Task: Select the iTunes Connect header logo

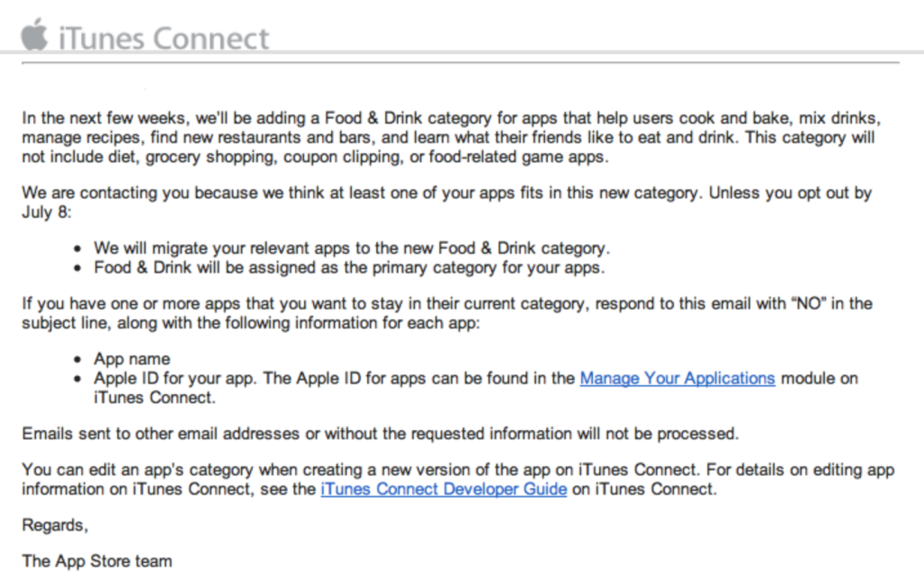Action: (x=144, y=38)
